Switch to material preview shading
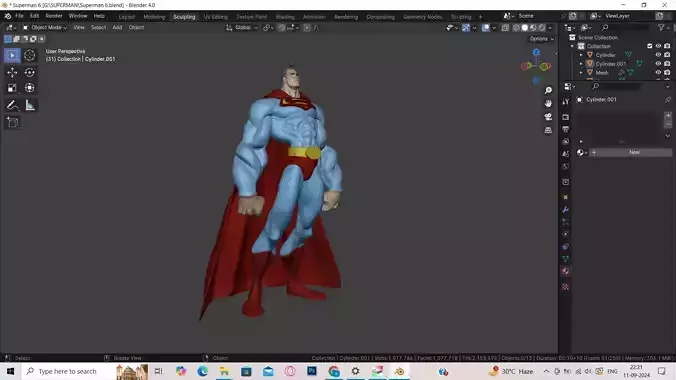 click(533, 28)
